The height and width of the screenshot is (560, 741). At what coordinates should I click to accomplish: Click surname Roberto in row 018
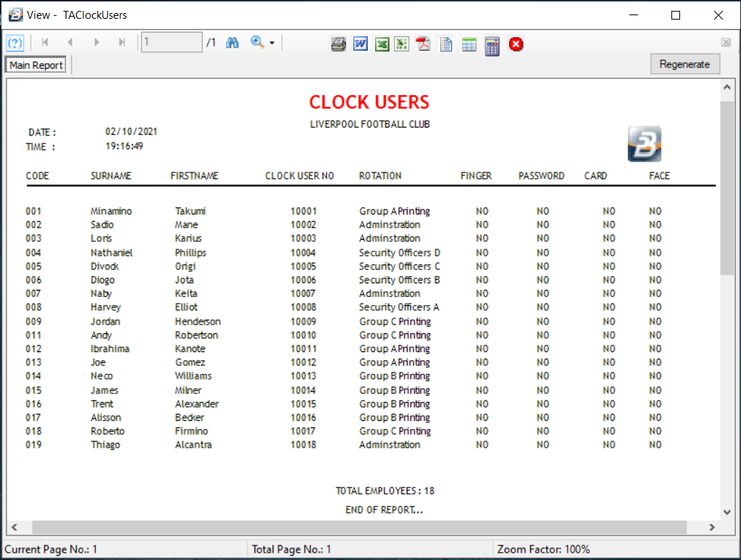pyautogui.click(x=107, y=431)
